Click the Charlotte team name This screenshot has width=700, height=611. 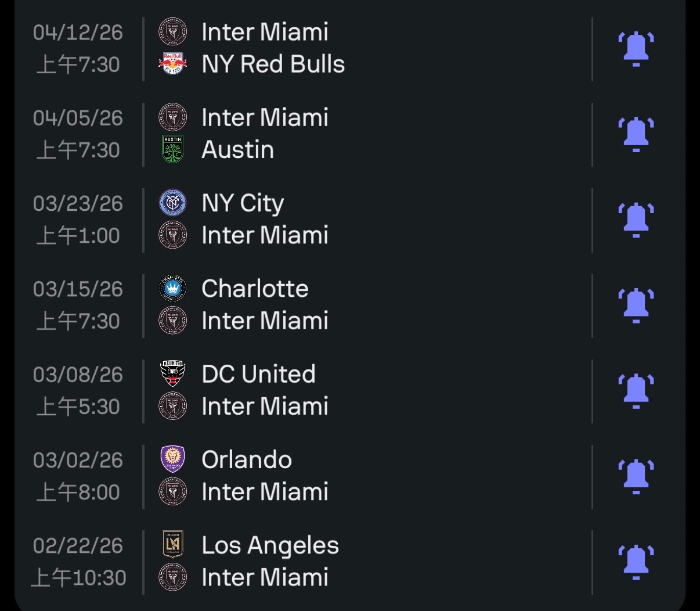point(255,289)
